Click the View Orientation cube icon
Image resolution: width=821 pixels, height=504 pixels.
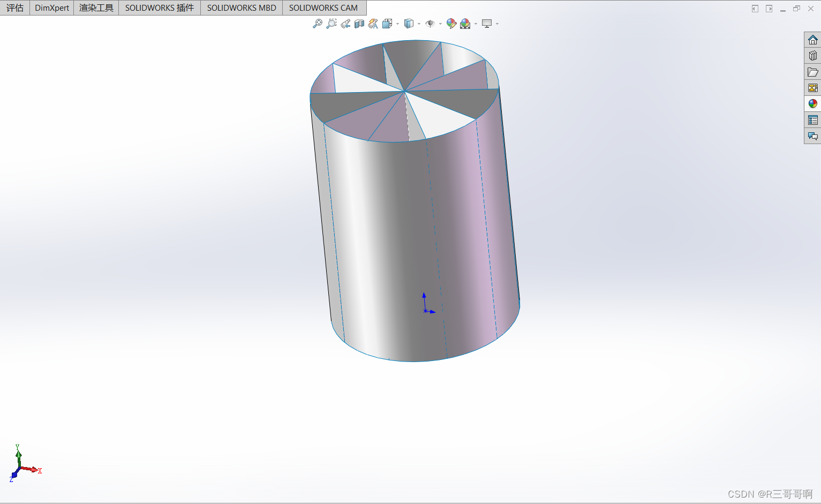[387, 24]
